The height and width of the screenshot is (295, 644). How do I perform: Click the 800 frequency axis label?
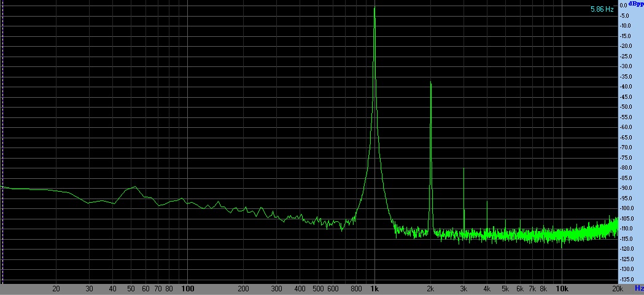coord(357,288)
